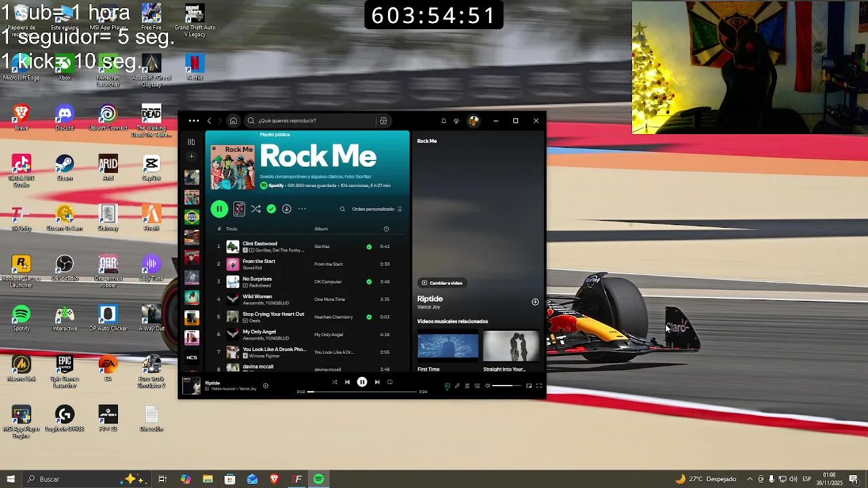Viewport: 868px width, 488px height.
Task: Toggle repeat in bottom player controls
Action: (390, 382)
